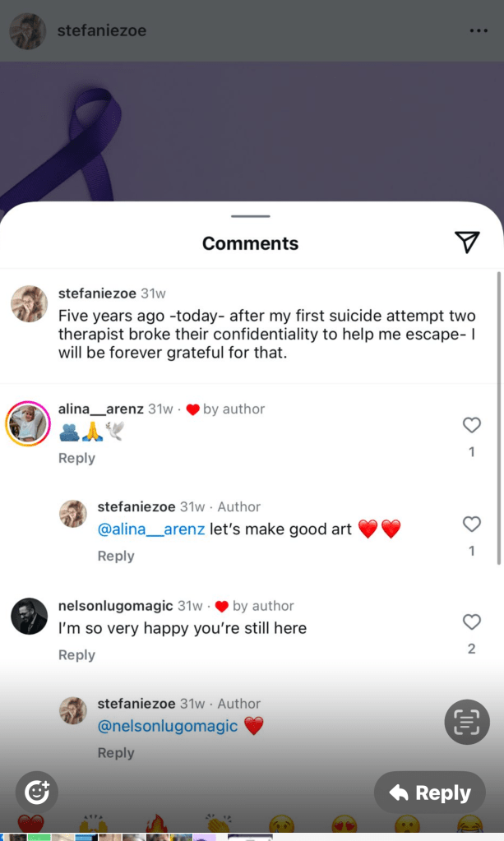
Task: Select the fire emoji quick reaction
Action: pos(156,823)
